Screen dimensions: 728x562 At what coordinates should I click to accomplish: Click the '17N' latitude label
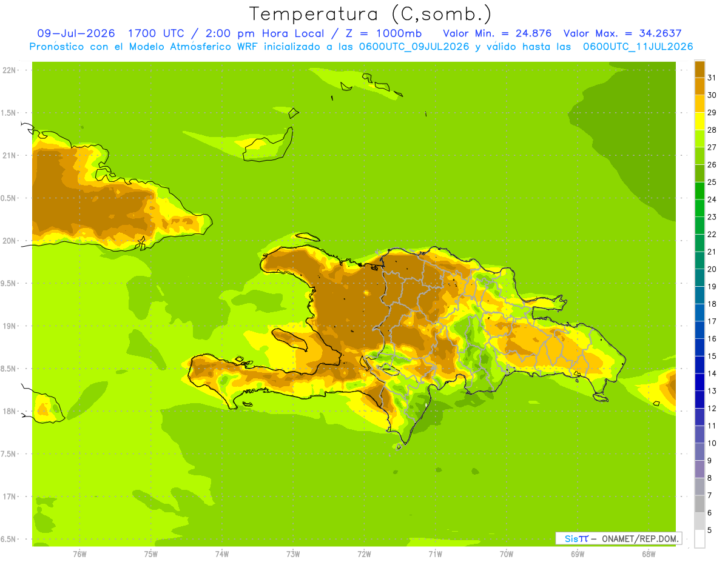point(9,497)
